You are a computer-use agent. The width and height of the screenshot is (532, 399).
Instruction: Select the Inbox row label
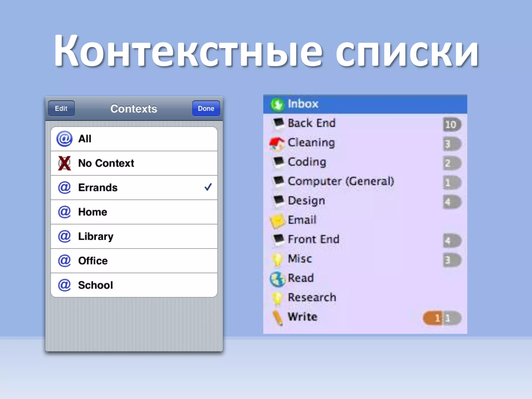(303, 104)
